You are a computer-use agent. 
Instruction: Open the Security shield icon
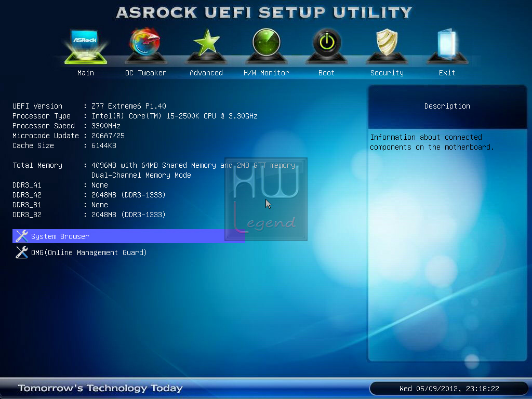tap(387, 46)
